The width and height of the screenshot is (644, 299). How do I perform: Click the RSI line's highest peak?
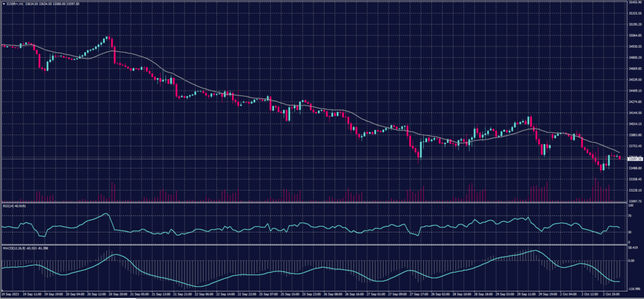[x=106, y=214]
